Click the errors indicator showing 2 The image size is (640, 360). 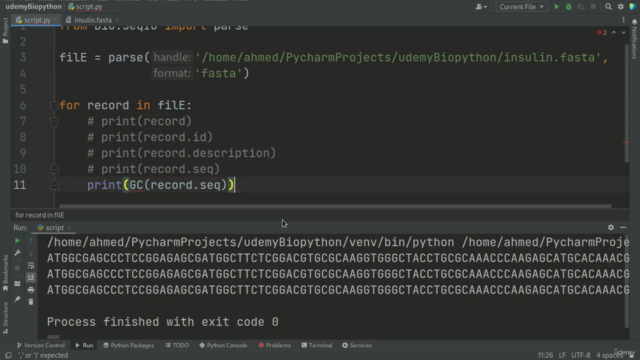point(602,32)
